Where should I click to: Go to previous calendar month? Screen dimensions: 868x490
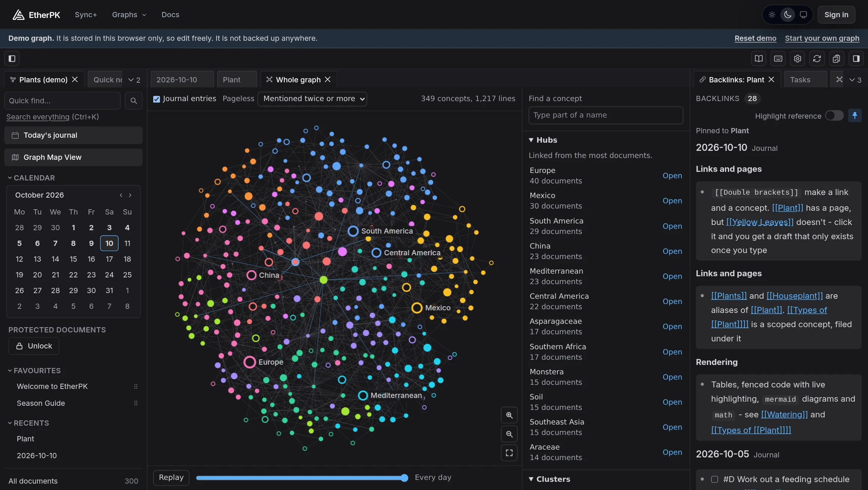[121, 195]
